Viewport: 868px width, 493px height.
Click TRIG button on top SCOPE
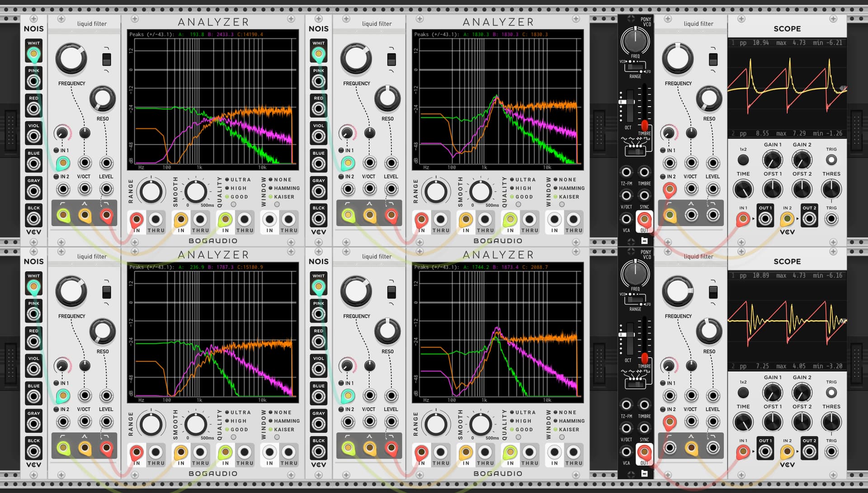(x=831, y=160)
